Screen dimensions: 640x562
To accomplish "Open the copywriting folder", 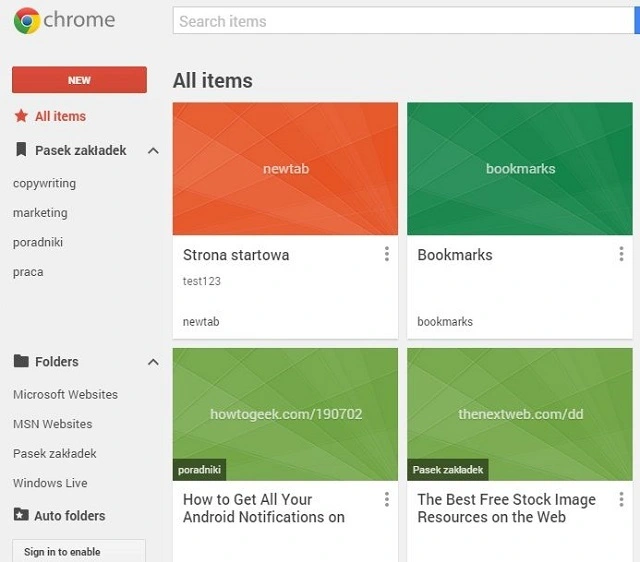I will coord(44,184).
